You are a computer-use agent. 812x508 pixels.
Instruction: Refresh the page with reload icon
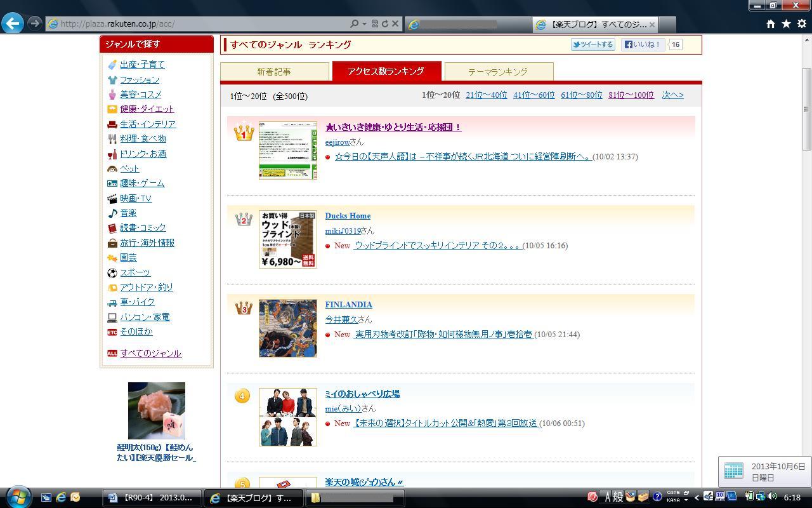[384, 23]
